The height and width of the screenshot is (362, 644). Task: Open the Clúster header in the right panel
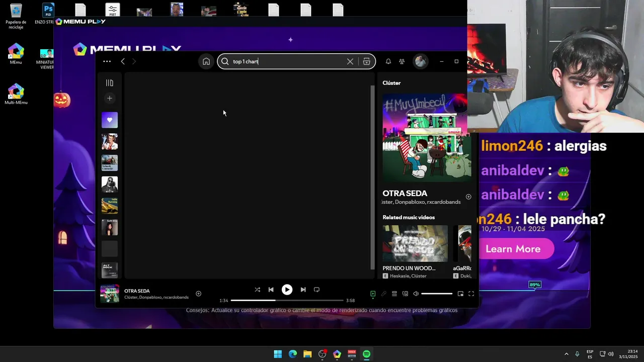391,83
